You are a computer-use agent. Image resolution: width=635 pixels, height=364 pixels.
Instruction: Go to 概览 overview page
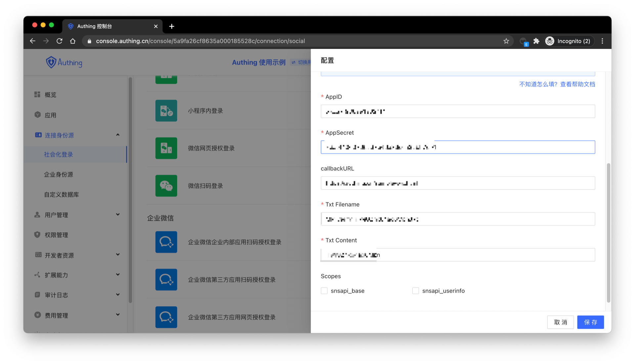[x=50, y=95]
